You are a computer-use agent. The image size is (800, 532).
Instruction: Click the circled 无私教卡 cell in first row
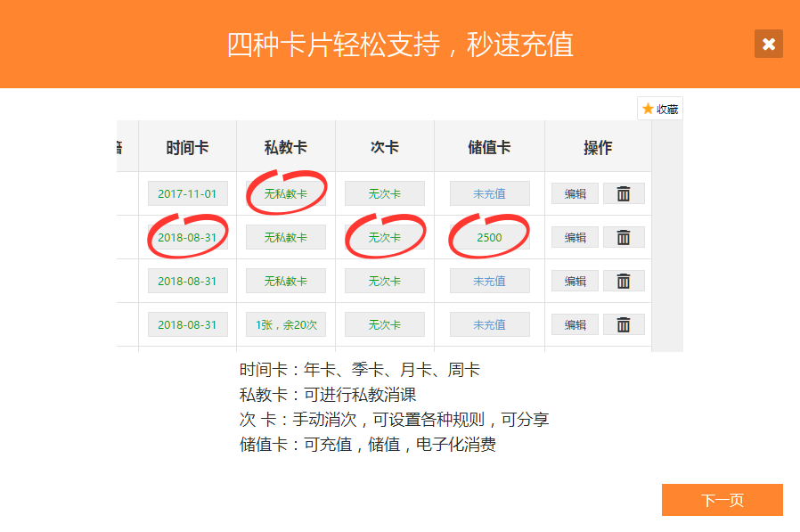pyautogui.click(x=286, y=193)
